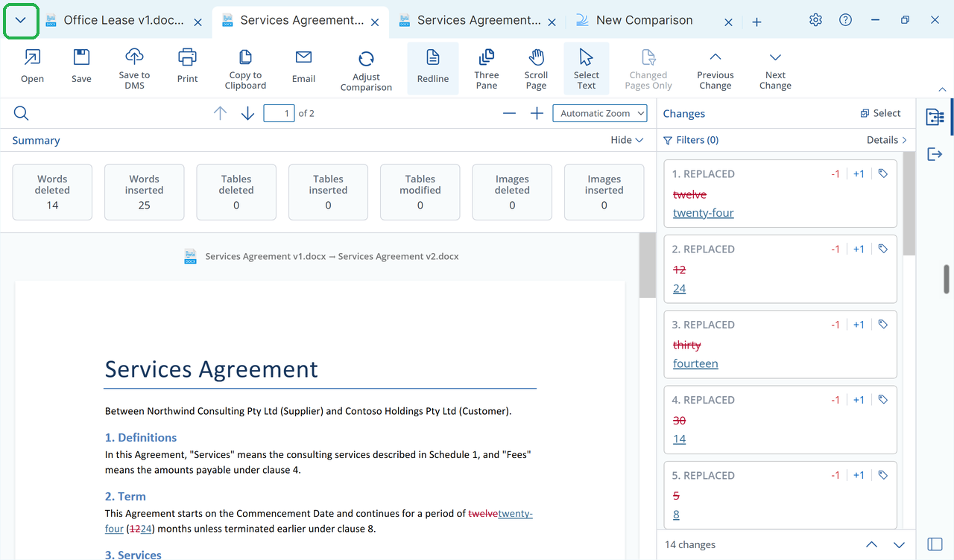Click Select in Changes panel
The width and height of the screenshot is (954, 560).
pos(880,113)
